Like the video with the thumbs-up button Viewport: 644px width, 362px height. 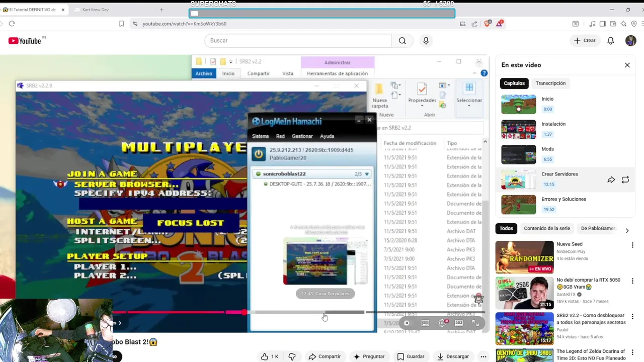[x=269, y=356]
